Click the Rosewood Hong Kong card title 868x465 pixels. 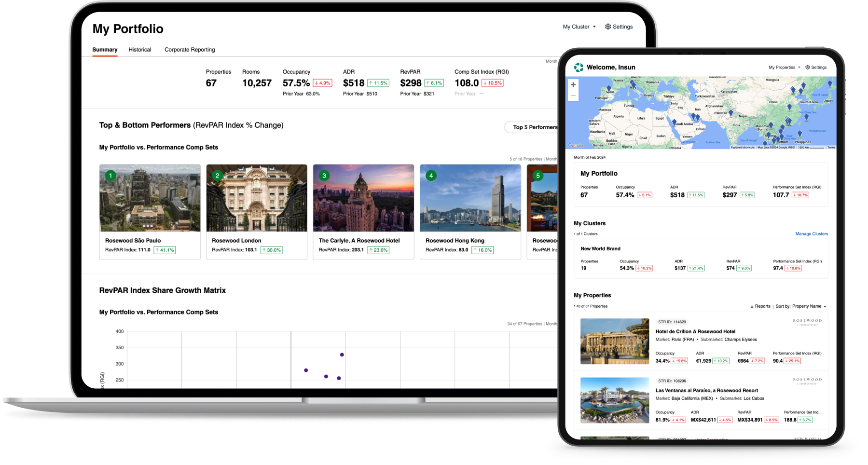(x=455, y=241)
